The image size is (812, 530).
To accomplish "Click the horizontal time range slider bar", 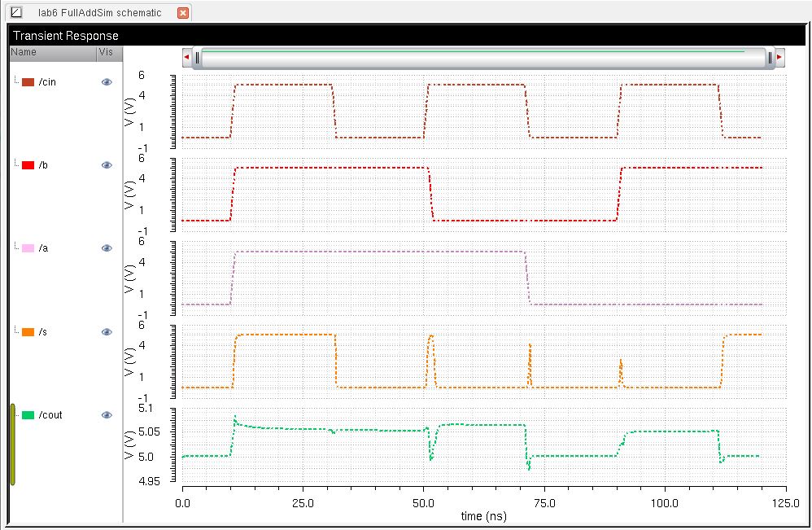I will pos(483,58).
